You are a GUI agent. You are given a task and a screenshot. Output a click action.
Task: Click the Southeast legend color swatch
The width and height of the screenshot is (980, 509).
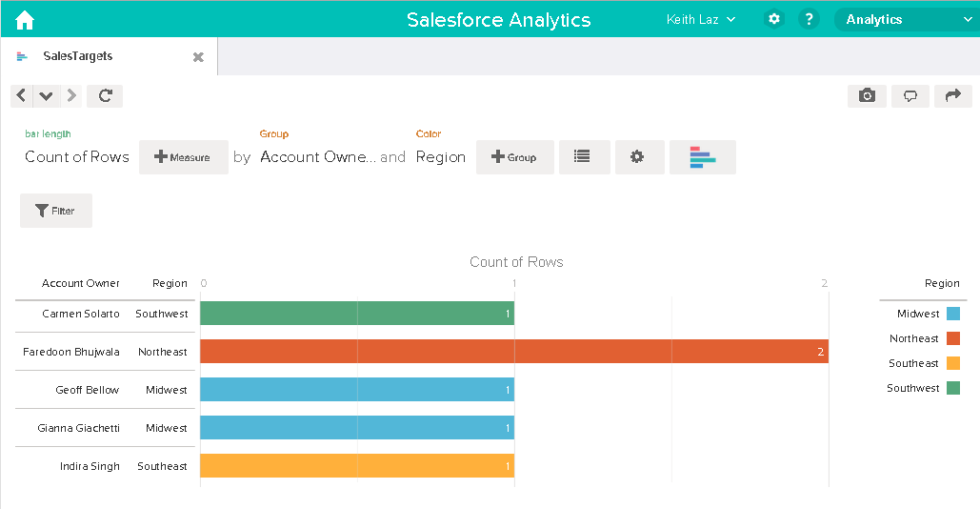953,363
